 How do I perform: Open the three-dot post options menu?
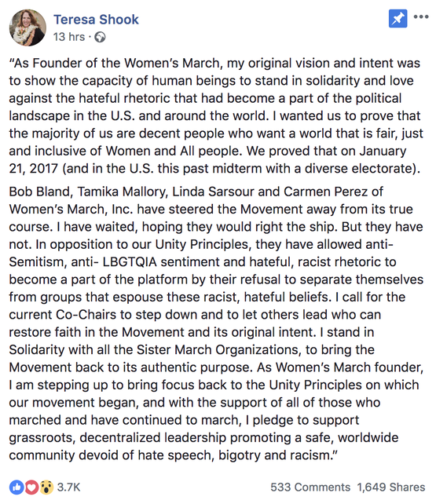click(421, 16)
